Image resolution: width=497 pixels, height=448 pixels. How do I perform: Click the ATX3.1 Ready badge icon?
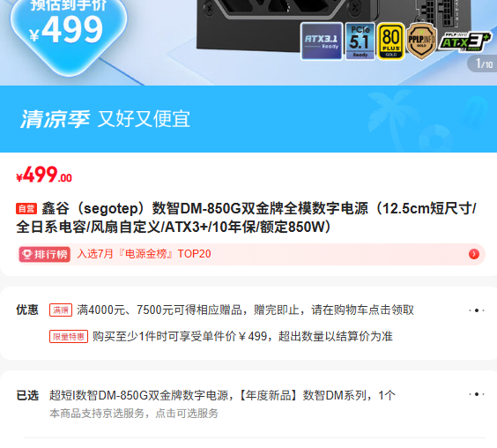click(x=322, y=41)
